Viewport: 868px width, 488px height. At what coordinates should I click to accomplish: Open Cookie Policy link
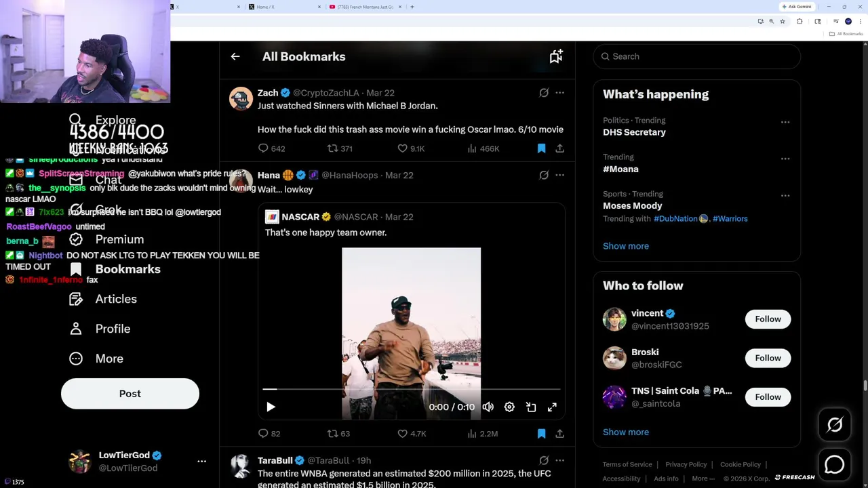pos(741,465)
